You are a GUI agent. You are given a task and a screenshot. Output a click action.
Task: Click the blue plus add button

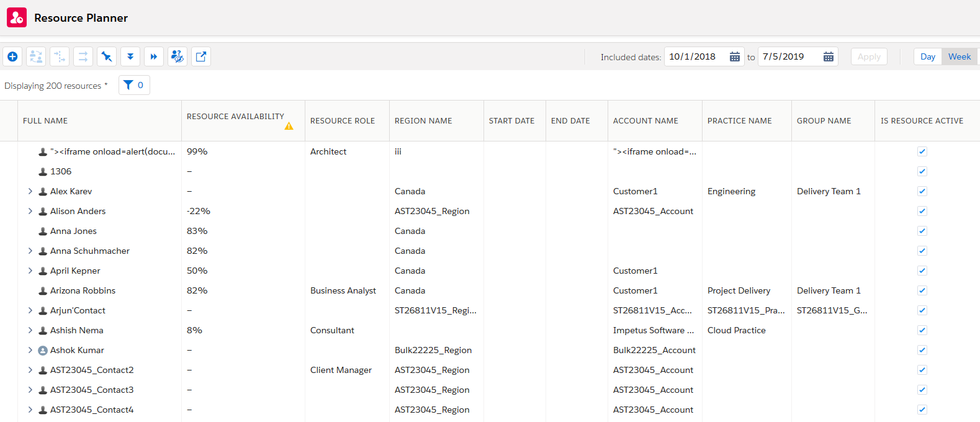[12, 56]
